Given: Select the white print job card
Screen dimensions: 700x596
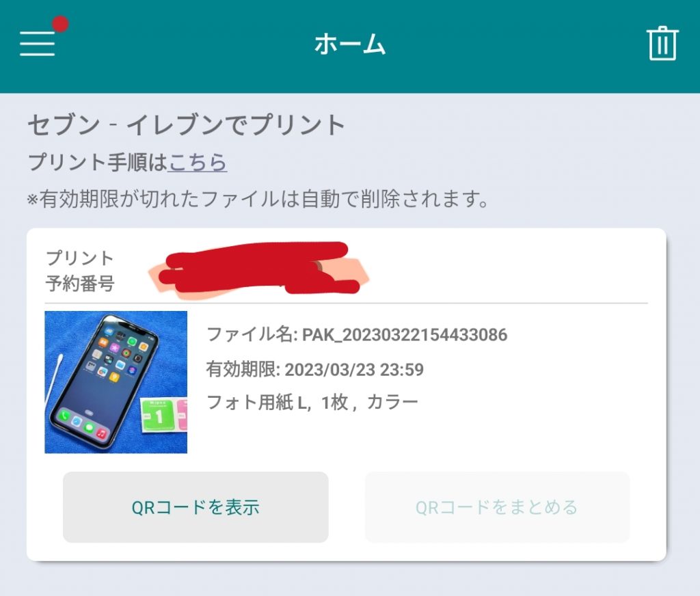Looking at the screenshot, I should [347, 394].
